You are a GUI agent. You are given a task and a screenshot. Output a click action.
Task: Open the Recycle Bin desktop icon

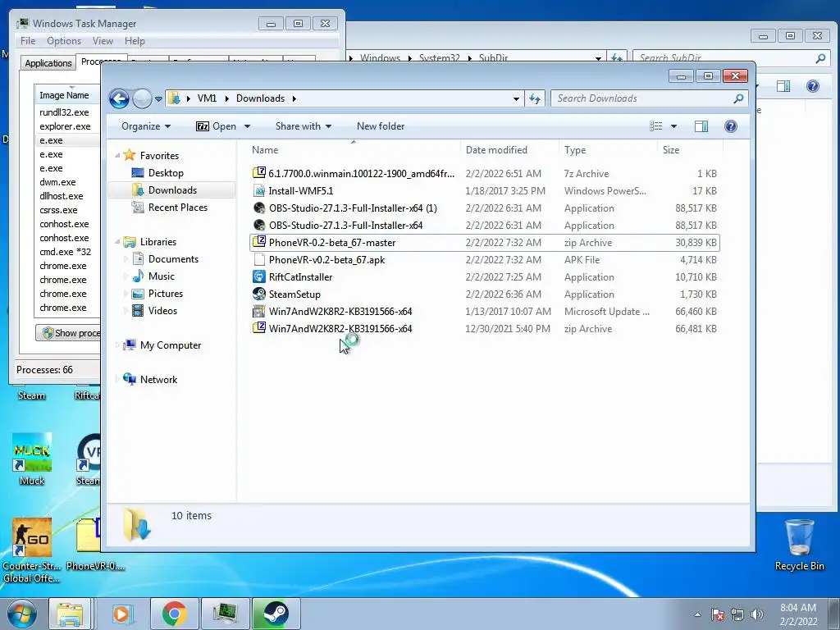[x=799, y=545]
